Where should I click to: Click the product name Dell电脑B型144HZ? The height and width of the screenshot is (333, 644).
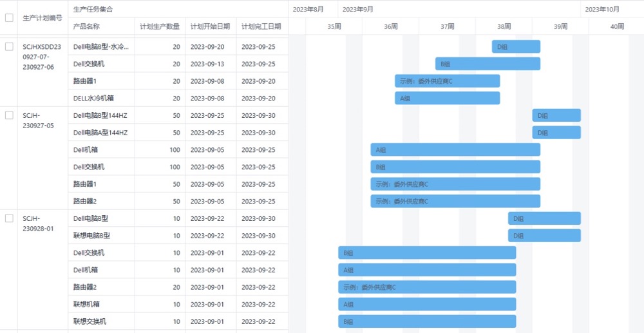tap(100, 115)
